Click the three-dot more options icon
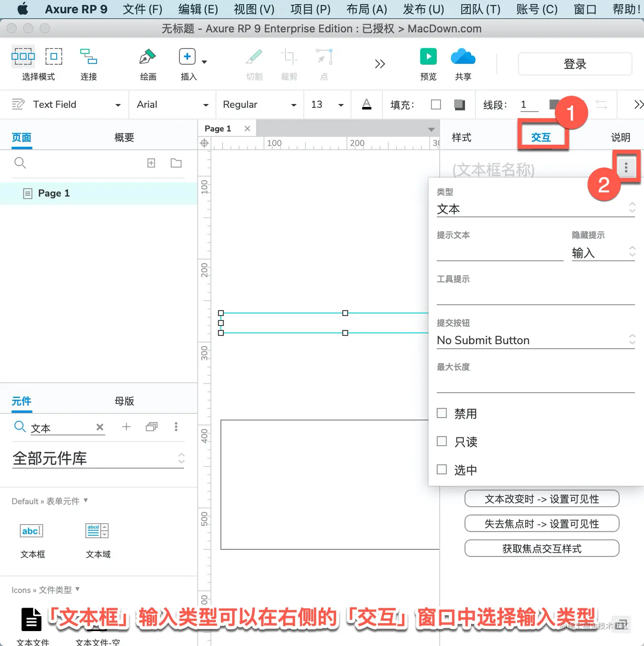 point(626,167)
